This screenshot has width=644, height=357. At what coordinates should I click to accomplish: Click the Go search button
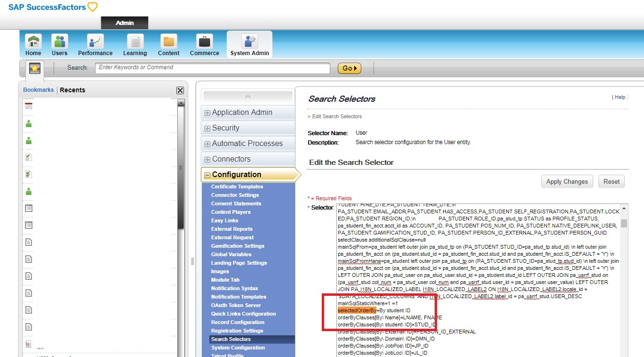pos(349,68)
